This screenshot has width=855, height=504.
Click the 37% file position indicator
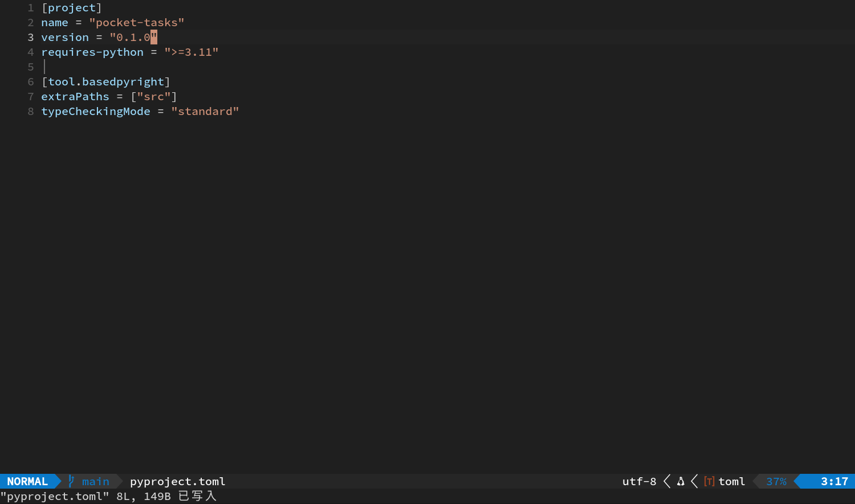point(776,482)
